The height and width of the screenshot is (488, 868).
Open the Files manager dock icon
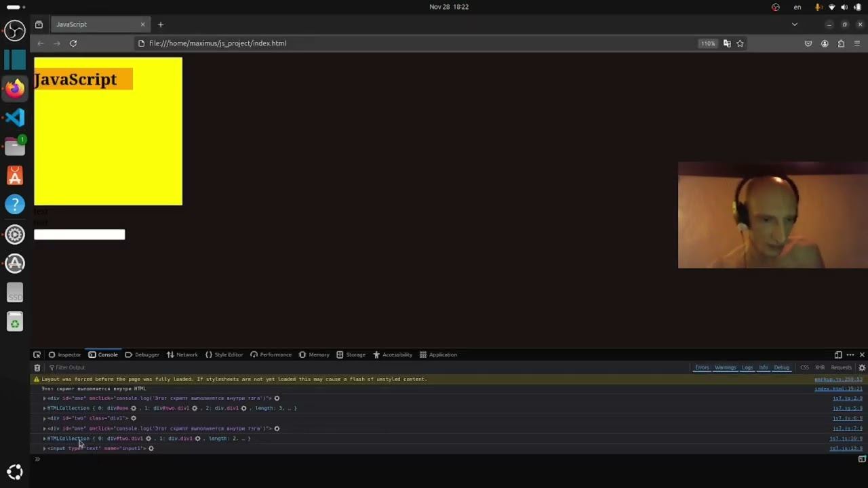(15, 146)
